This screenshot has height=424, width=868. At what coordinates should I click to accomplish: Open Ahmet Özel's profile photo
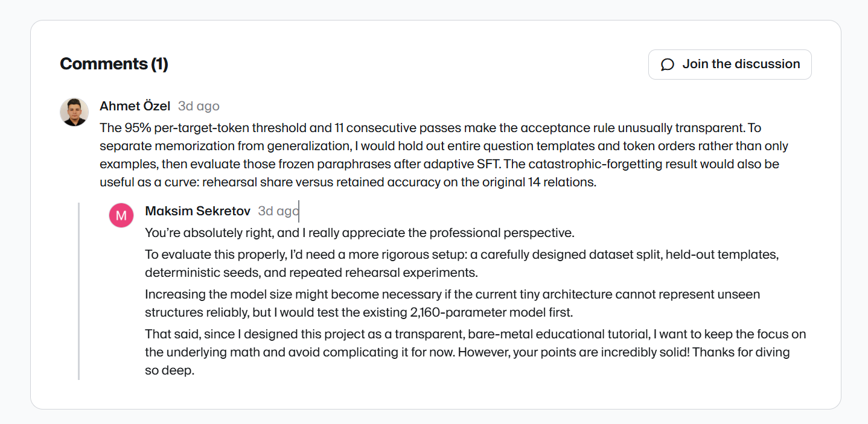pos(75,112)
